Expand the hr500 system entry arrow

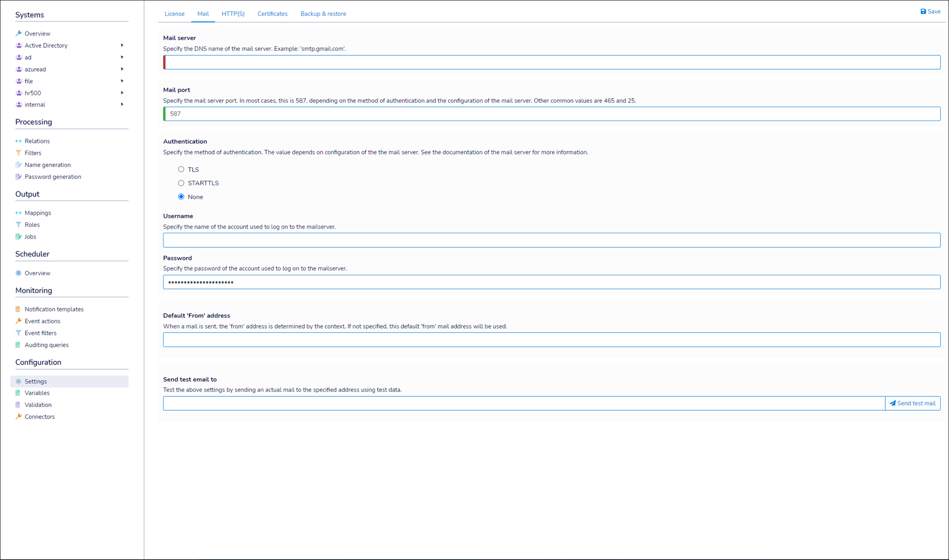(x=122, y=93)
